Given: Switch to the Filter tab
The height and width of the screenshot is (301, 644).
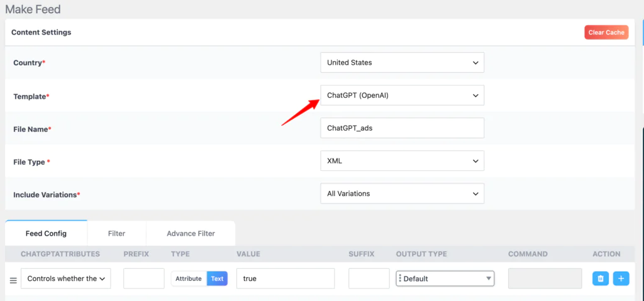Looking at the screenshot, I should pyautogui.click(x=116, y=233).
